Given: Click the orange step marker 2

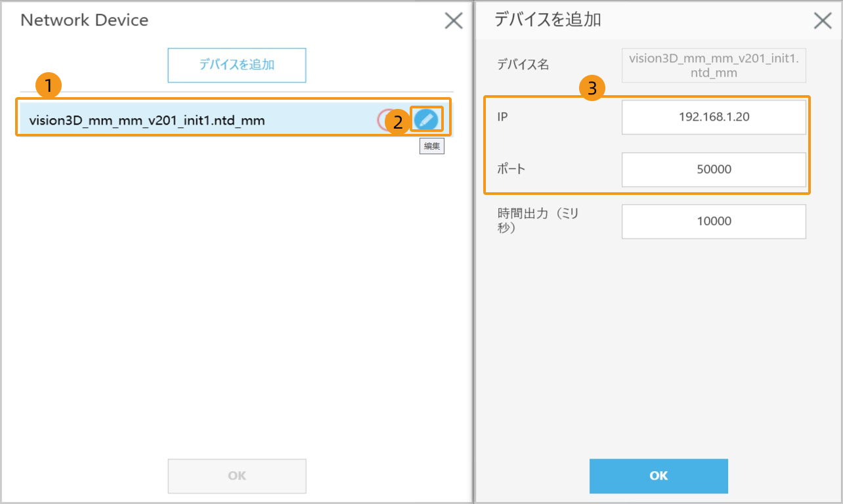Looking at the screenshot, I should coord(397,122).
